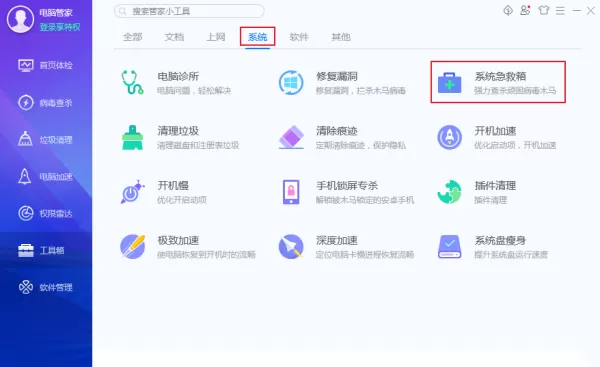This screenshot has height=367, width=600.
Task: Open 权限雷达 sidebar radar icon
Action: pyautogui.click(x=26, y=213)
